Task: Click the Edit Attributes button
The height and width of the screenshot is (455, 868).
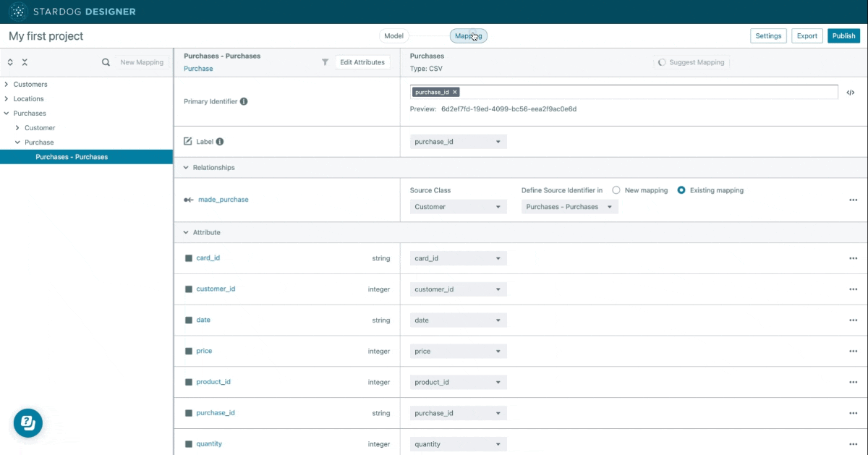Action: pos(362,62)
